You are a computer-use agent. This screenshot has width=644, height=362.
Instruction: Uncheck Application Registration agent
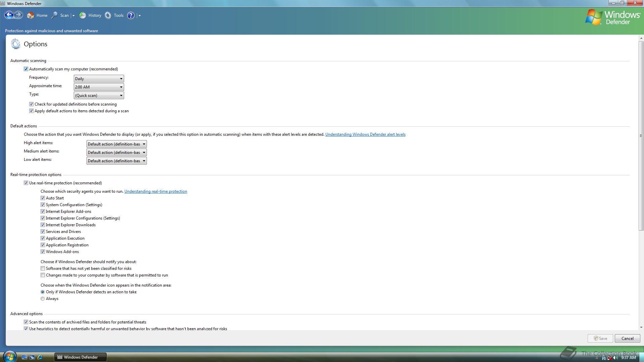click(43, 245)
